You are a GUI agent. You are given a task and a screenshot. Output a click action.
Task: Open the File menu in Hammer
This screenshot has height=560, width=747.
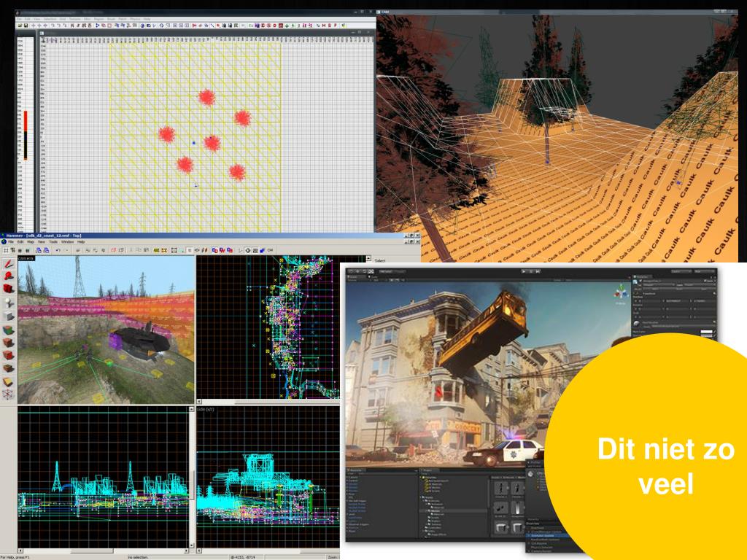coord(10,242)
